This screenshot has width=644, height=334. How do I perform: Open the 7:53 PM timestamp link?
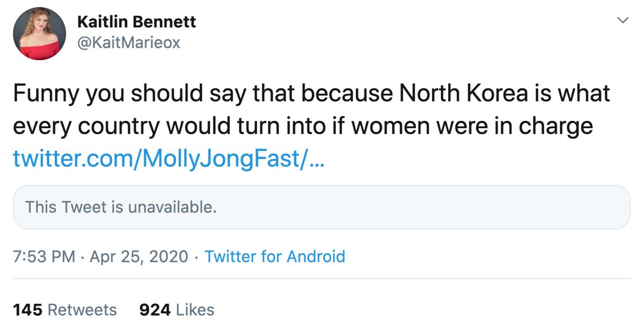coord(44,257)
